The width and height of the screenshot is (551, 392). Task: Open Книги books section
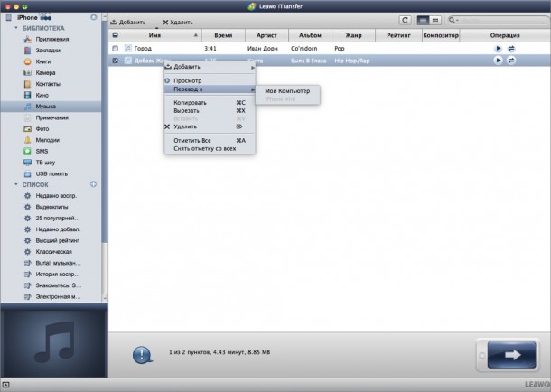click(x=42, y=61)
